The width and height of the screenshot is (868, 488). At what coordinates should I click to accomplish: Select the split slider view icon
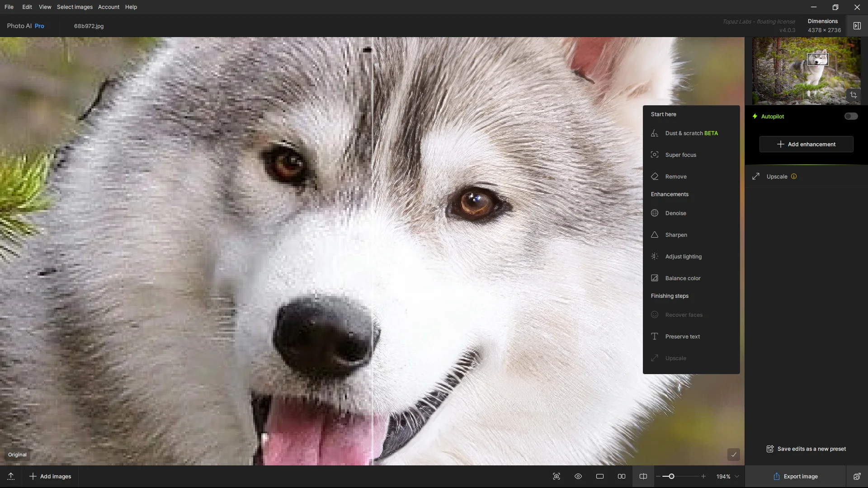[x=643, y=476]
